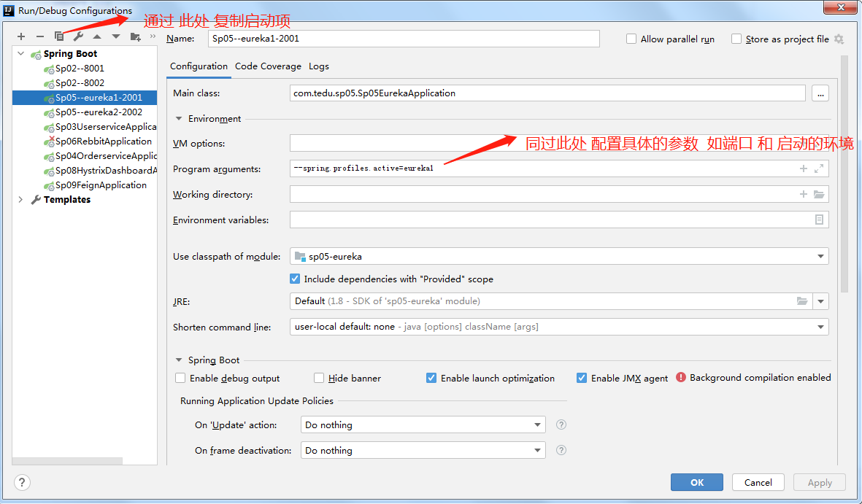Browse JRE path folder icon
The height and width of the screenshot is (504, 862).
(x=802, y=301)
